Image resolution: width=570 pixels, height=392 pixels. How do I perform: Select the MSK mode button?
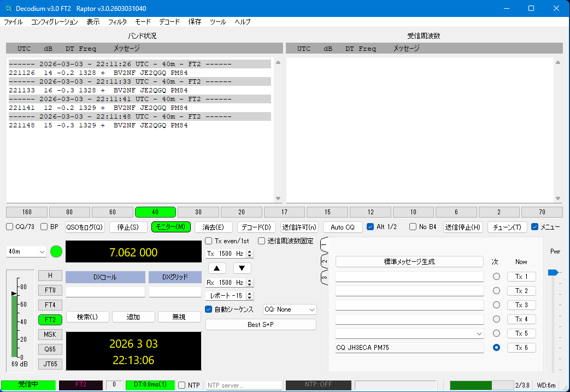coord(50,334)
